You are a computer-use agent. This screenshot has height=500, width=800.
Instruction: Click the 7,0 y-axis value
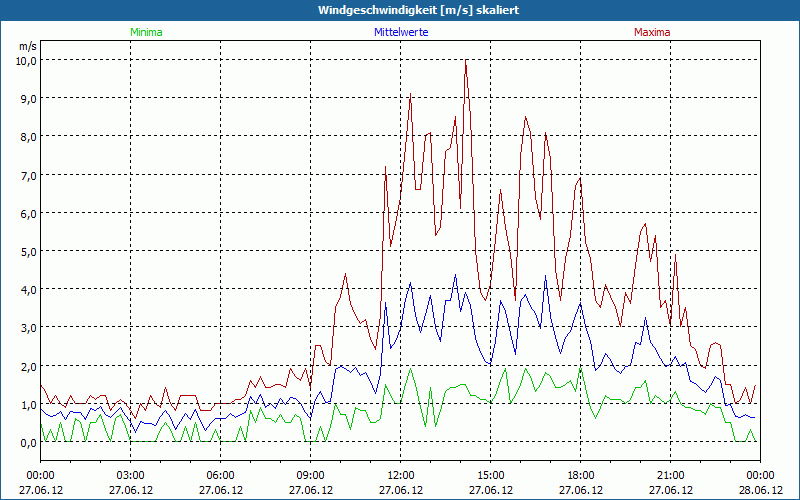pyautogui.click(x=30, y=176)
